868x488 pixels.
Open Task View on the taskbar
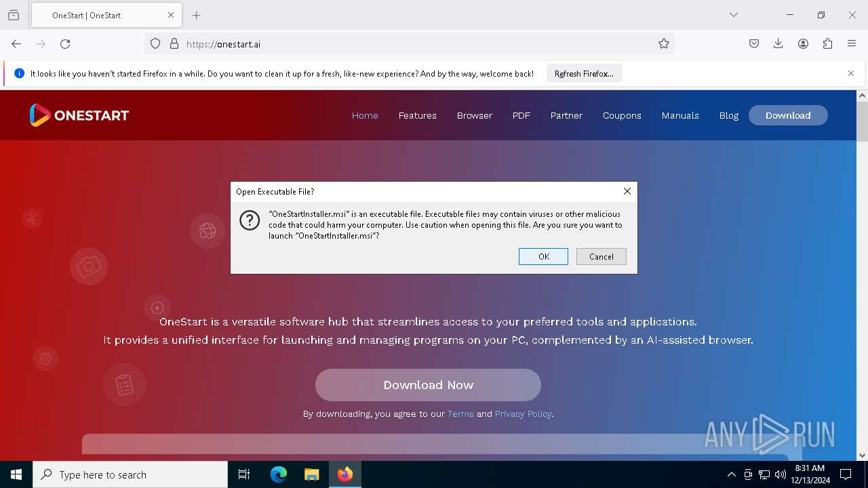pyautogui.click(x=244, y=474)
